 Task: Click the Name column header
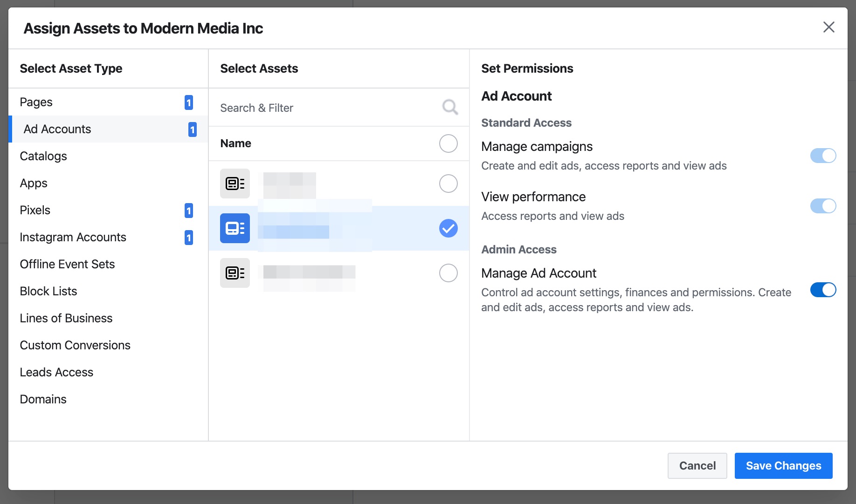coord(235,143)
